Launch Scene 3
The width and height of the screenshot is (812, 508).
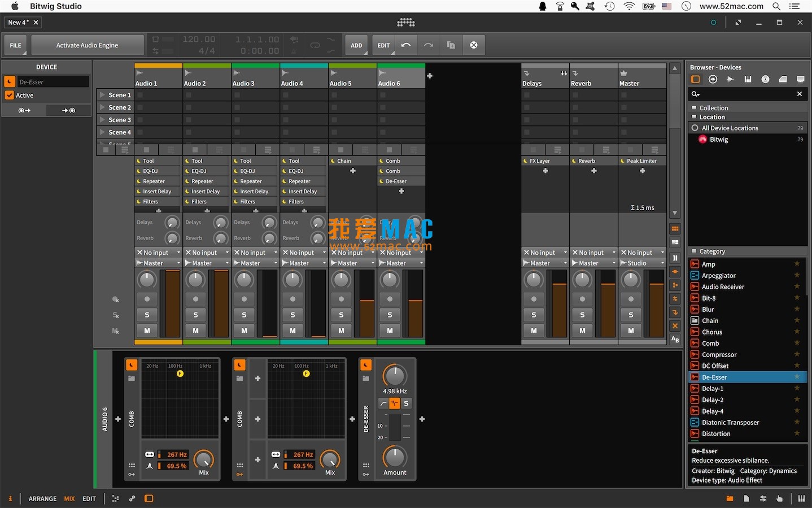102,120
